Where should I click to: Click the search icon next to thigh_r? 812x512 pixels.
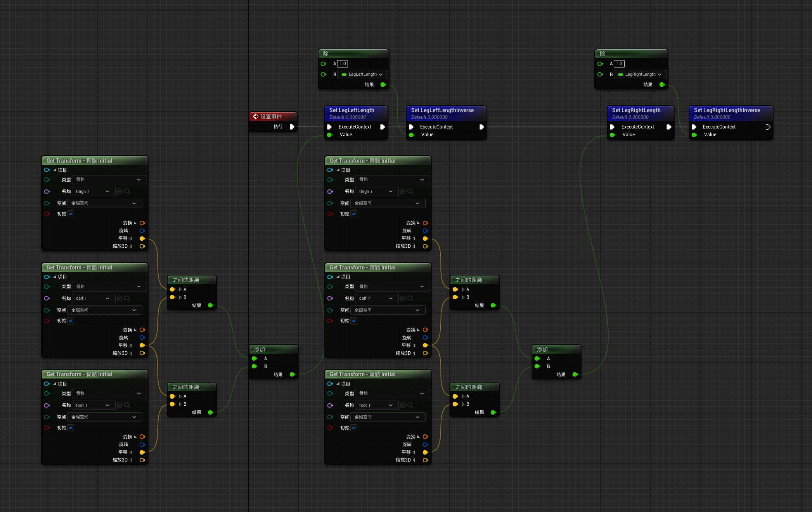[410, 191]
